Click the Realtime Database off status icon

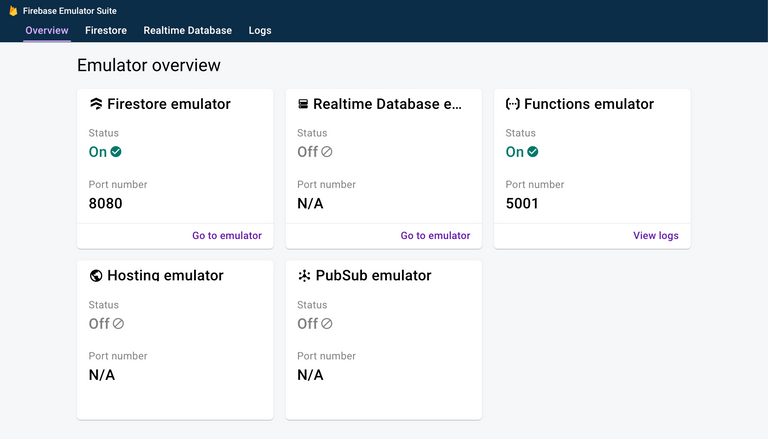click(327, 152)
